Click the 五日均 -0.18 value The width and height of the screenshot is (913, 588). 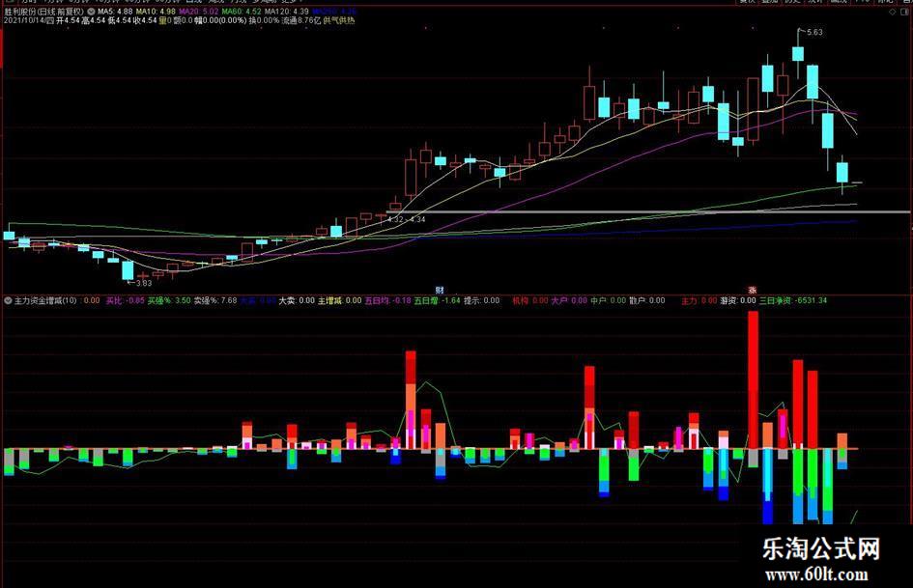(x=387, y=301)
